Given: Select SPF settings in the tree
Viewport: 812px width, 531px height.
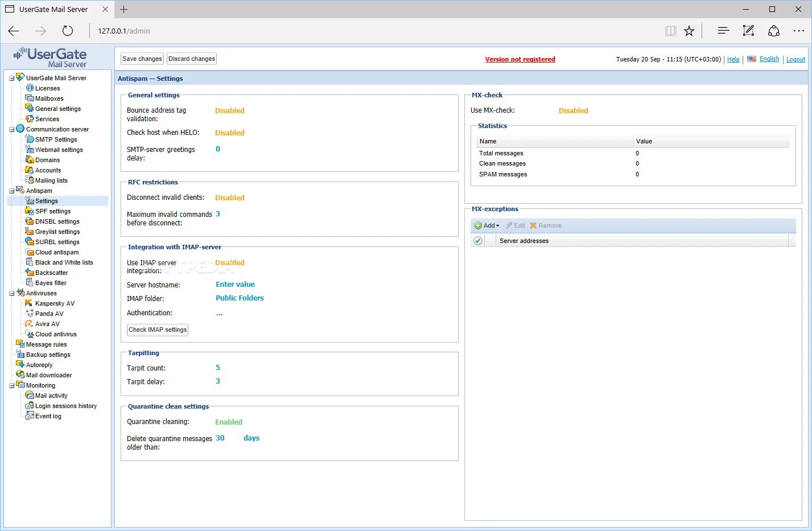Looking at the screenshot, I should click(53, 211).
